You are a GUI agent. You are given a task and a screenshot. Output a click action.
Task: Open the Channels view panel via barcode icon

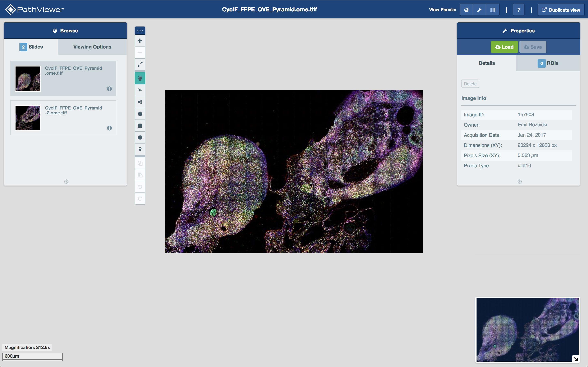[492, 10]
